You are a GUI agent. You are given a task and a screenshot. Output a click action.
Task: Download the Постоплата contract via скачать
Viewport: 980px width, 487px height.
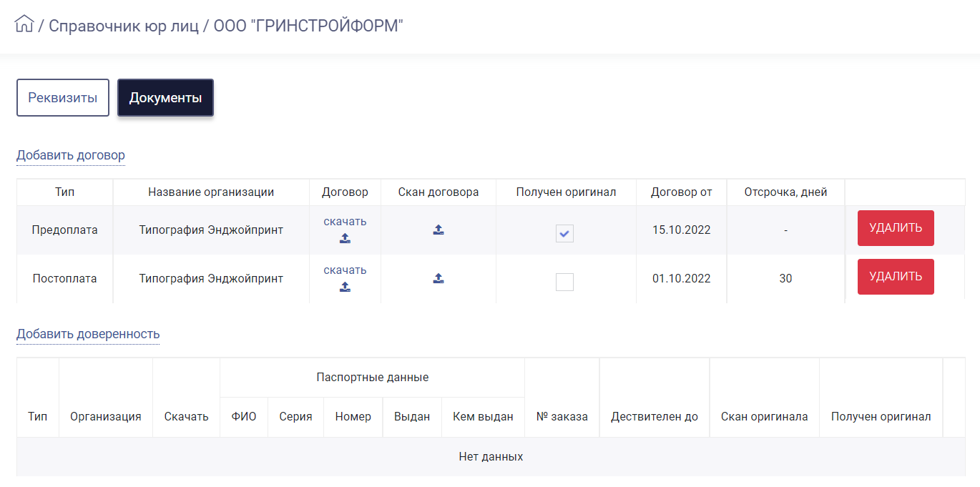coord(345,270)
